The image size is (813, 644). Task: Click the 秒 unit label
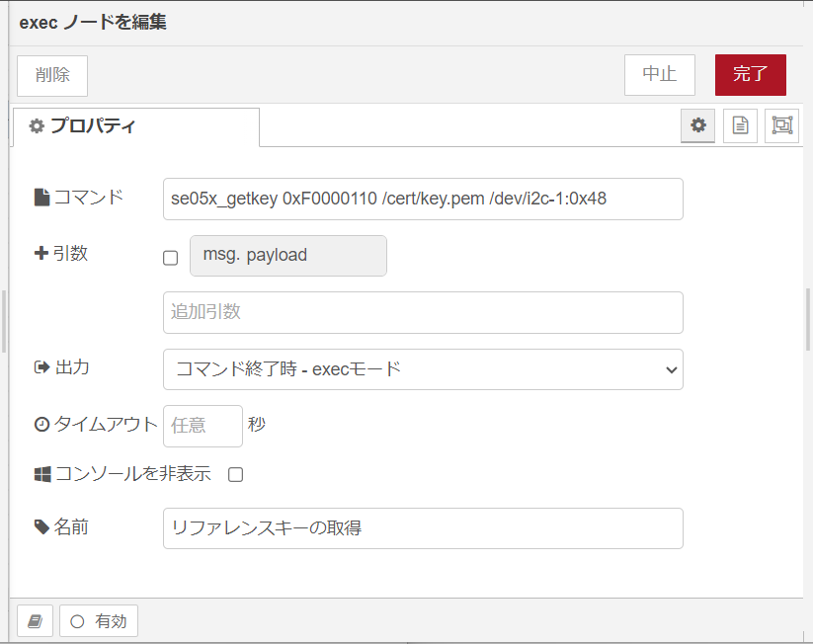(256, 425)
